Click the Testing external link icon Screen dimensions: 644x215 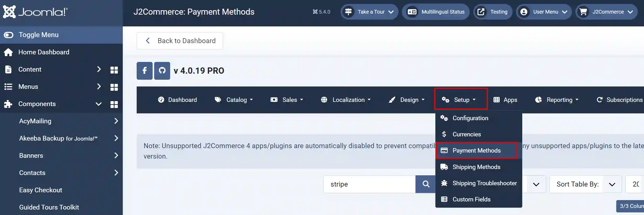pos(481,12)
